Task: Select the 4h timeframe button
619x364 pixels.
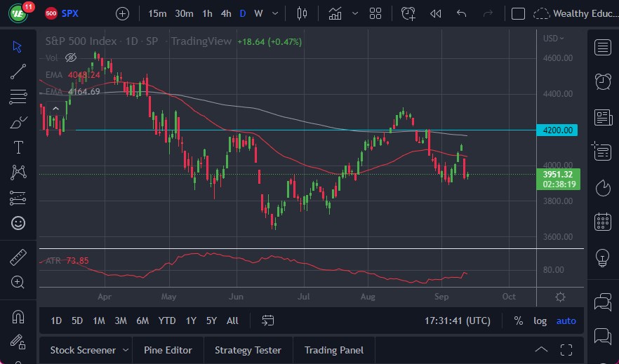Action: coord(225,13)
